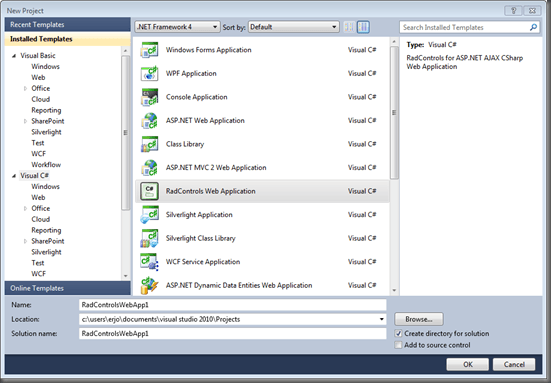Image resolution: width=551 pixels, height=383 pixels.
Task: Expand Office under Visual C#
Action: tap(25, 208)
